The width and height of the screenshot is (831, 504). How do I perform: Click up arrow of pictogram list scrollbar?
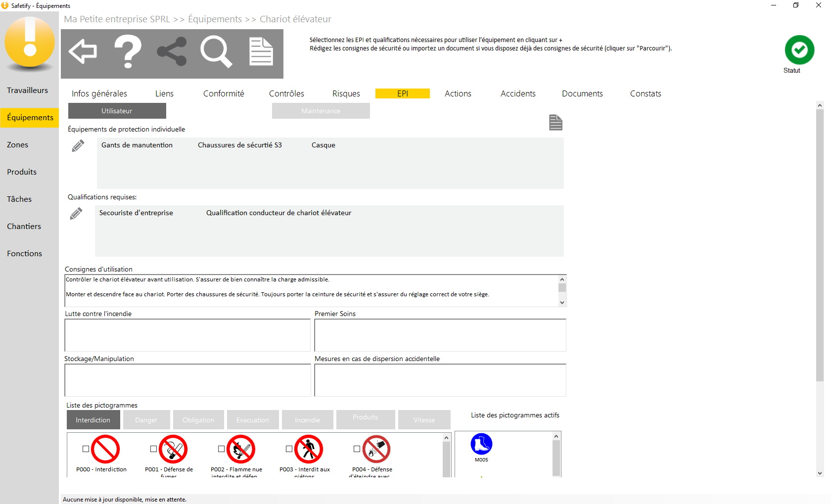(446, 438)
